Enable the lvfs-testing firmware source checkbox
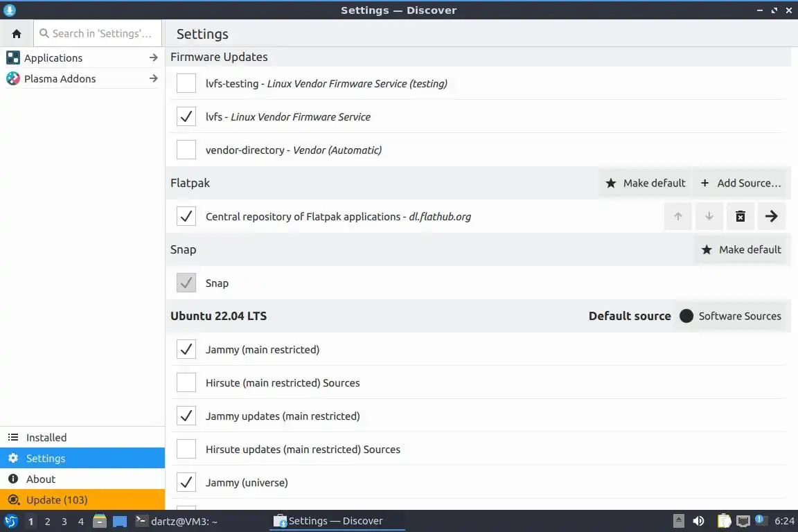The height and width of the screenshot is (532, 798). coord(186,84)
